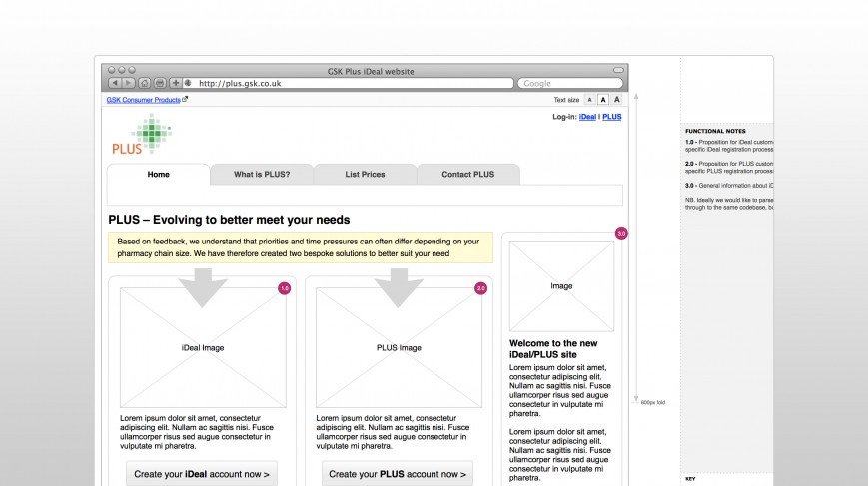The image size is (868, 486).
Task: Click the 2.0 annotation marker badge
Action: [x=481, y=288]
